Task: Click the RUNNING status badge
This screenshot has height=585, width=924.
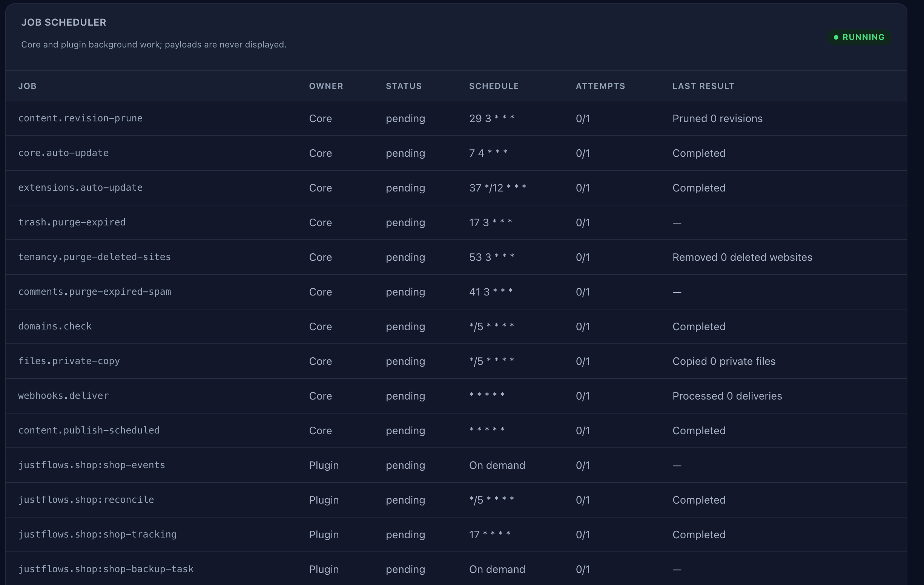Action: click(x=859, y=37)
